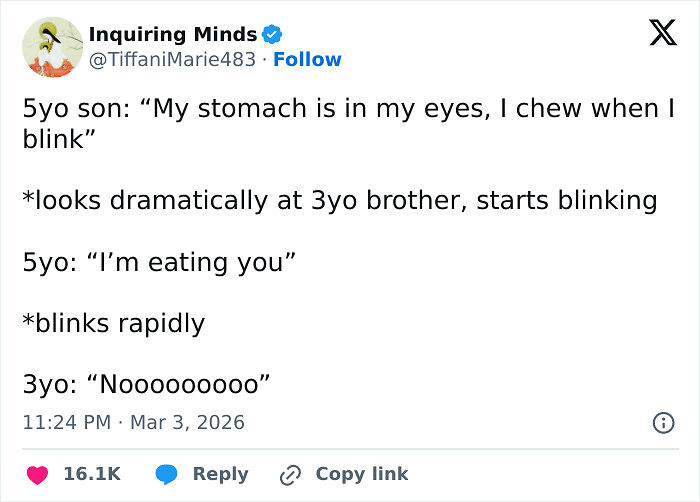Image resolution: width=700 pixels, height=502 pixels.
Task: Open the @TiffaniMarie483 handle link
Action: point(175,60)
